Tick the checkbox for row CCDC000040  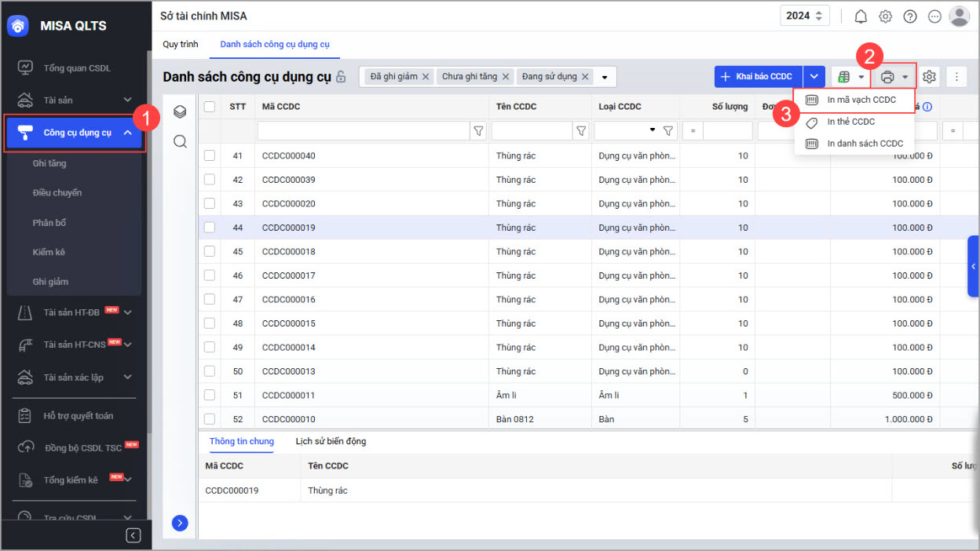click(x=210, y=155)
